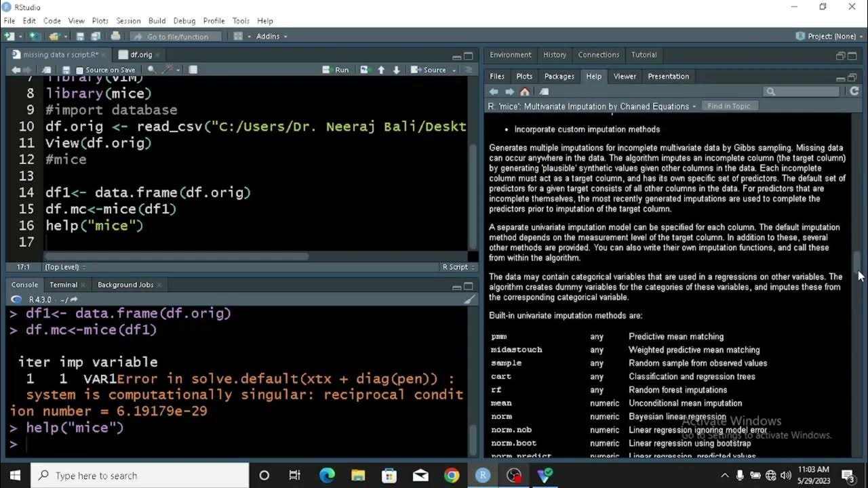Refresh the Help topic
Screen dimensions: 868x488
(854, 91)
